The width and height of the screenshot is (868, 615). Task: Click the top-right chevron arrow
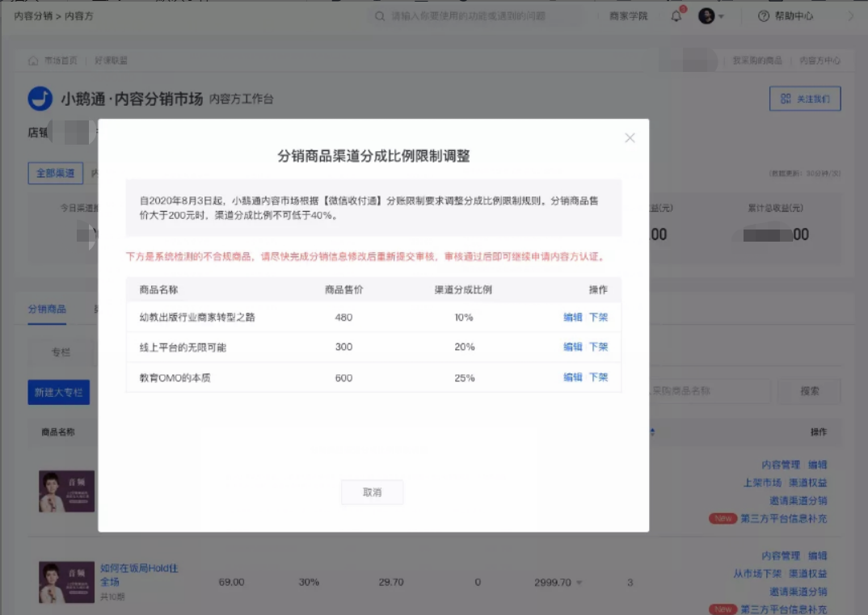(x=851, y=16)
